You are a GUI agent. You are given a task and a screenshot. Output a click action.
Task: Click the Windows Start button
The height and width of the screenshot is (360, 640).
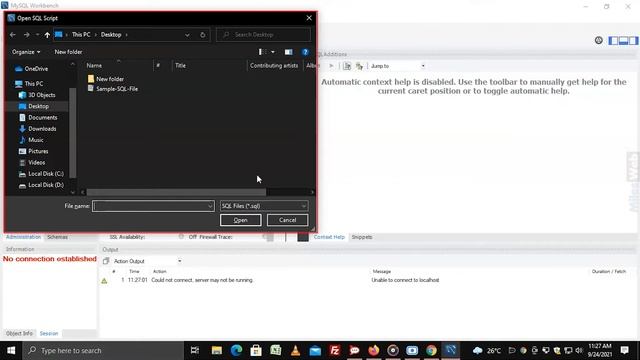point(11,351)
